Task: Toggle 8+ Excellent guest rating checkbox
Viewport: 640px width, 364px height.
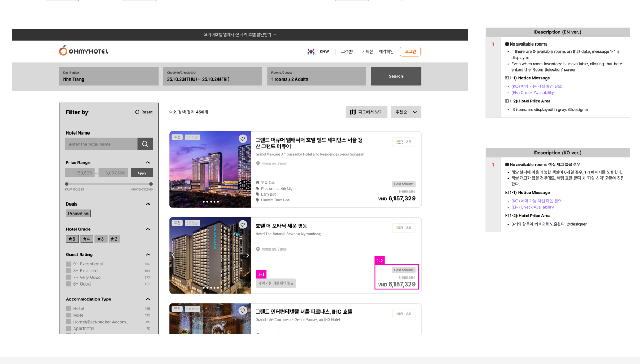Action: [68, 271]
